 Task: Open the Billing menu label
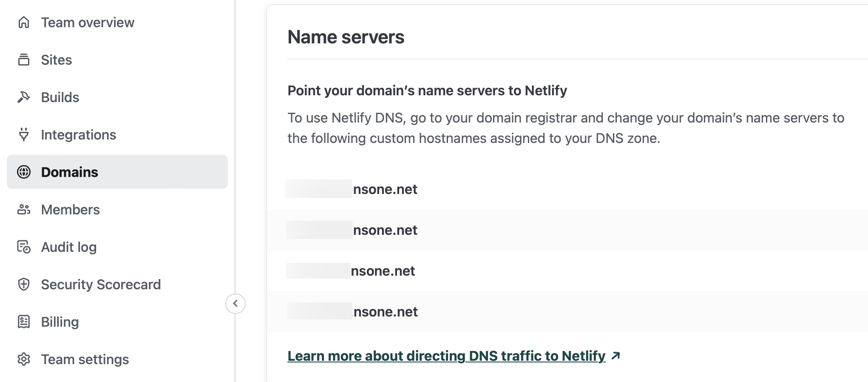coord(60,322)
